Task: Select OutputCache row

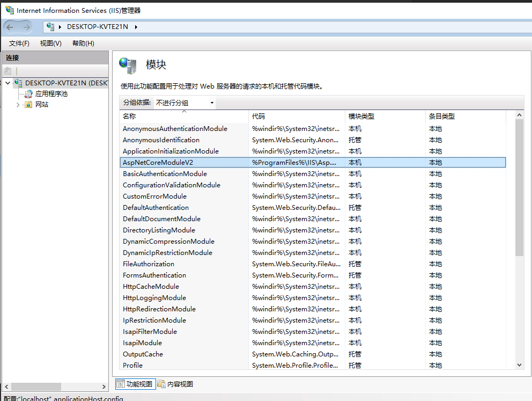Action: point(313,354)
